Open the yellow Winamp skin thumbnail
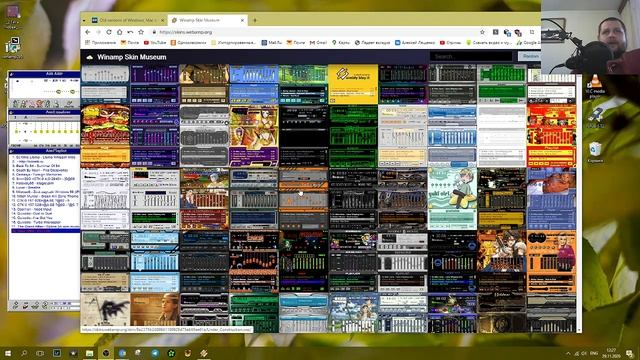640x360 pixels. point(353,84)
